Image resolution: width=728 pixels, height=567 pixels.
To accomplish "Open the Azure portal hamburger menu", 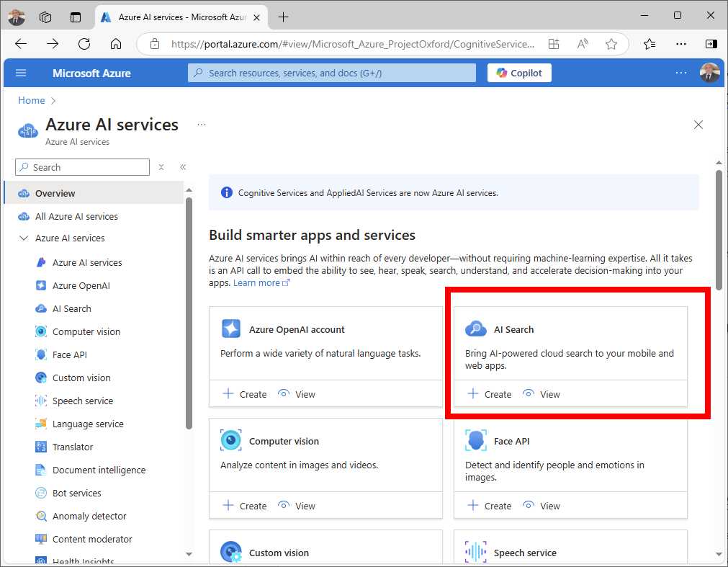I will 21,73.
